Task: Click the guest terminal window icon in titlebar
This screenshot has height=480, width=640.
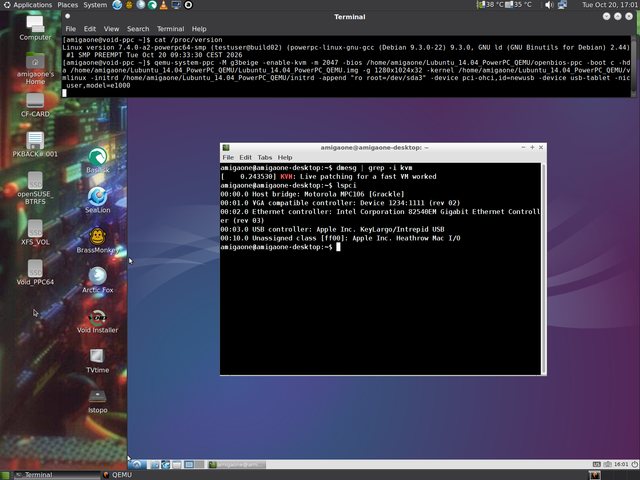Action: click(226, 147)
